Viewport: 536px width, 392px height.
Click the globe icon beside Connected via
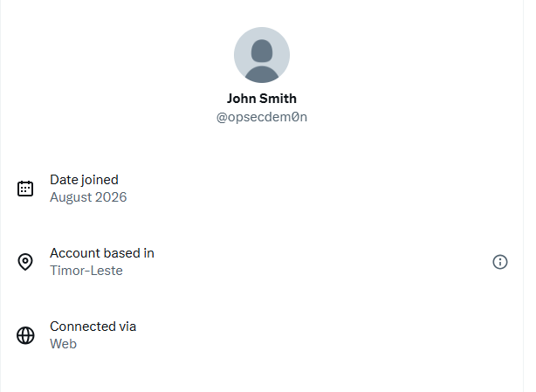[25, 335]
